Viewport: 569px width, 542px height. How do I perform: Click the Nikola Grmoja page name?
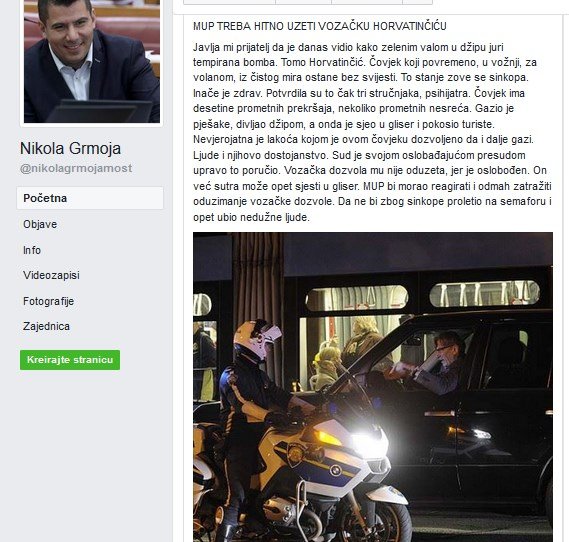(x=70, y=148)
